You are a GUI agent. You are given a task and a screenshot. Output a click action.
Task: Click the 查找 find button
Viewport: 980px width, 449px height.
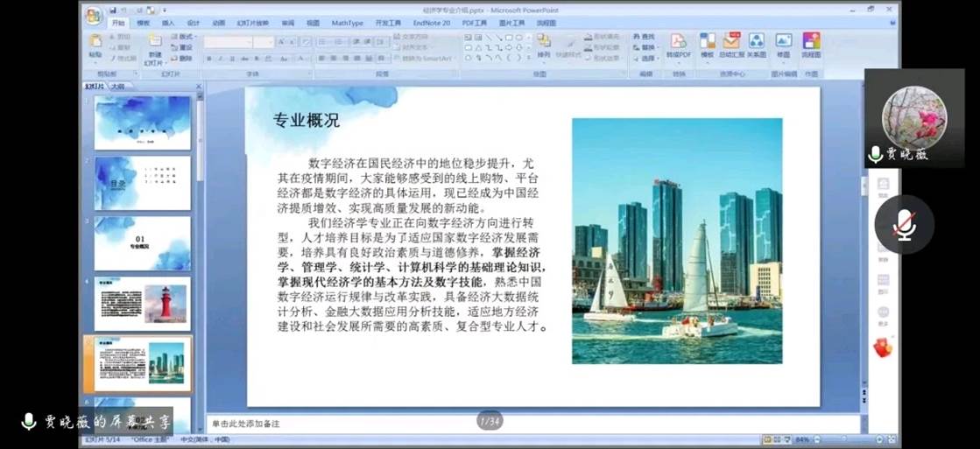(x=647, y=37)
